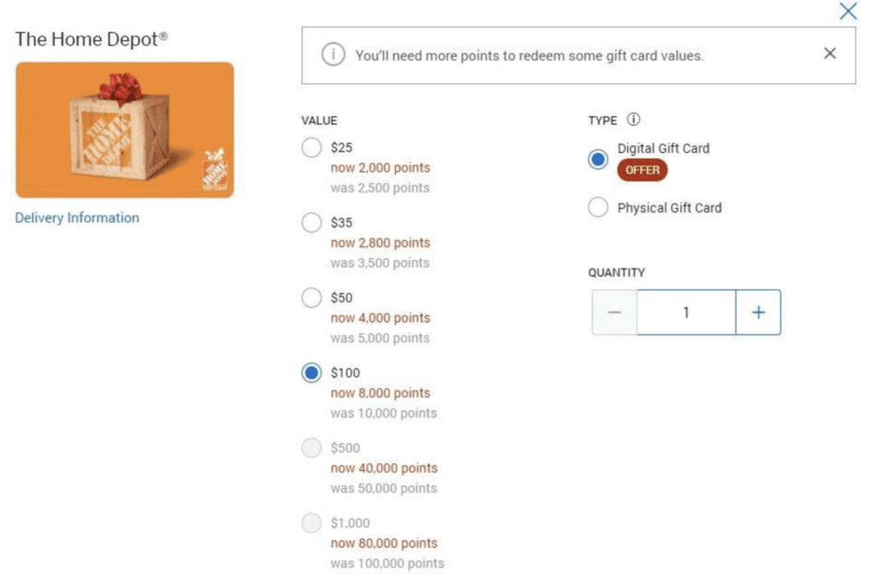Open the Delivery Information link
This screenshot has height=588, width=875.
(77, 218)
